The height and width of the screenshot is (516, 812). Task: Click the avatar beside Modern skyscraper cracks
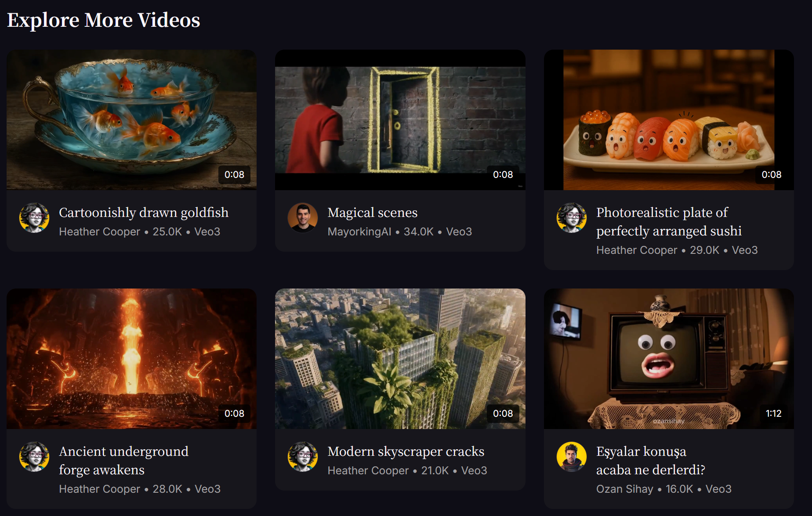303,457
